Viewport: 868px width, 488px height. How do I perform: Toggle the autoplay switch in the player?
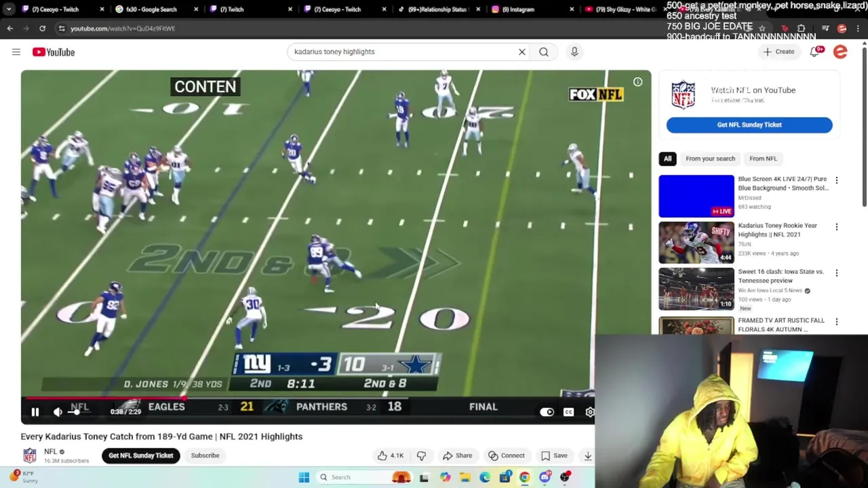(x=547, y=411)
